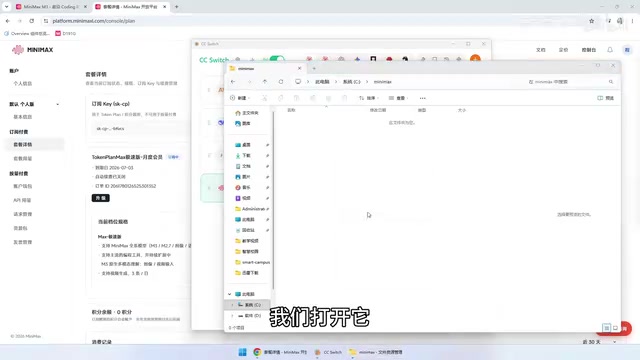640x360 pixels.
Task: Sort by the Size column header in Explorer
Action: point(462,110)
